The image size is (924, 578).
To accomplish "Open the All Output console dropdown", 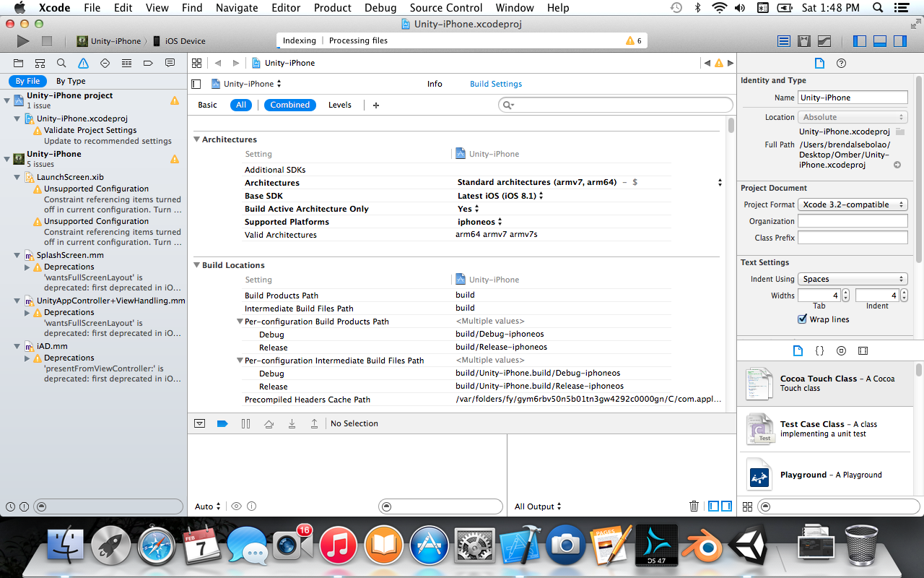I will point(538,506).
